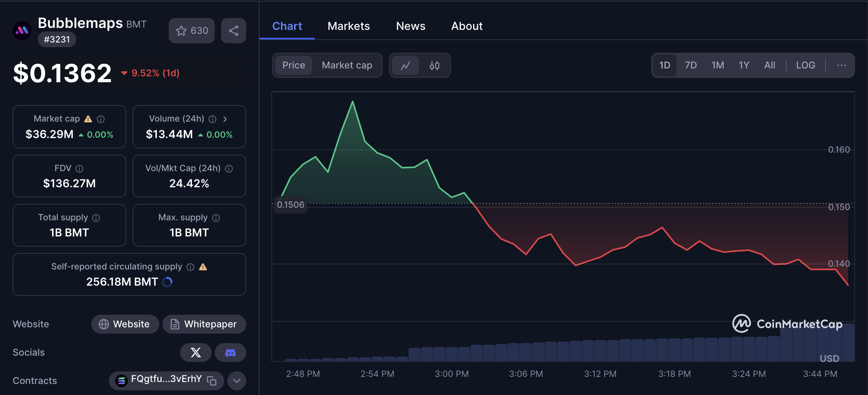Expand Volume (24h) details chevron
The width and height of the screenshot is (868, 395).
tap(225, 119)
